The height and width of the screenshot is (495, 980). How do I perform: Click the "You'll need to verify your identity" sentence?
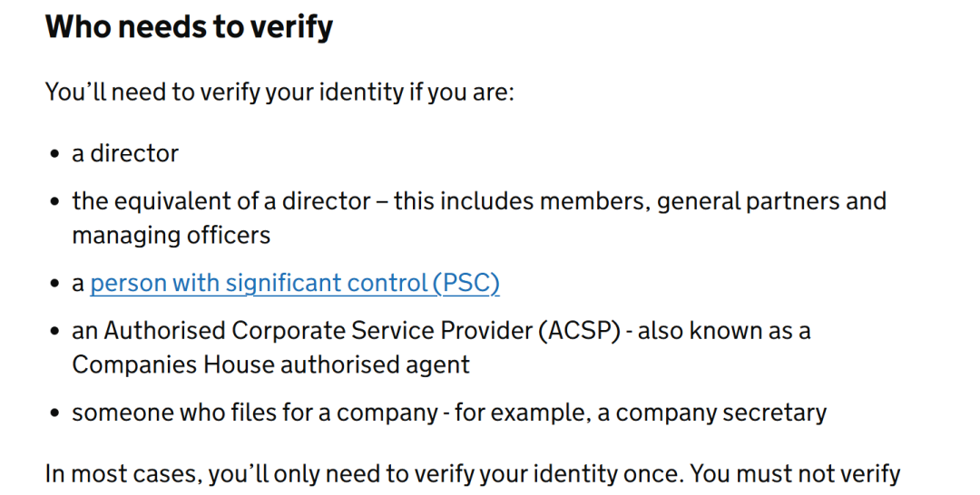point(279,92)
